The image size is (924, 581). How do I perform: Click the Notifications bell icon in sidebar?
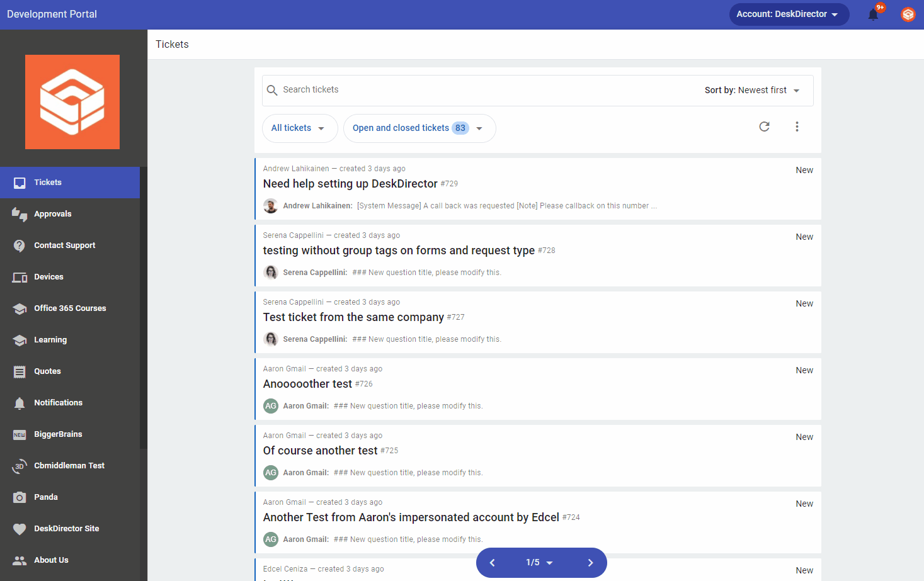(20, 403)
